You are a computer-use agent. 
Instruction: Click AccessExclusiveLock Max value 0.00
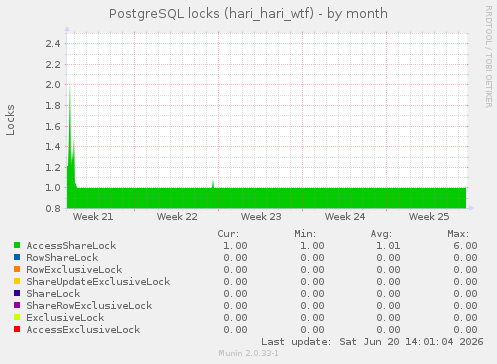click(x=465, y=330)
